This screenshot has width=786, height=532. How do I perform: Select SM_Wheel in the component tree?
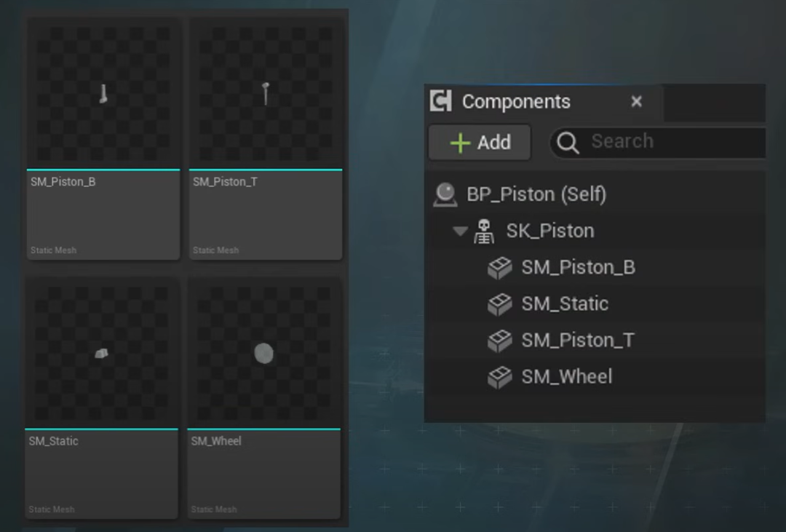coord(595,377)
